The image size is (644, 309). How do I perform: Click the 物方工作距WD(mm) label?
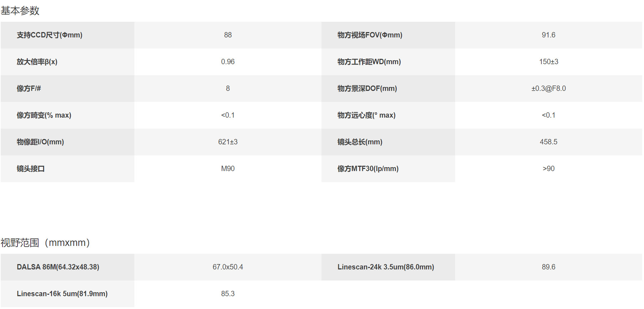pos(369,62)
